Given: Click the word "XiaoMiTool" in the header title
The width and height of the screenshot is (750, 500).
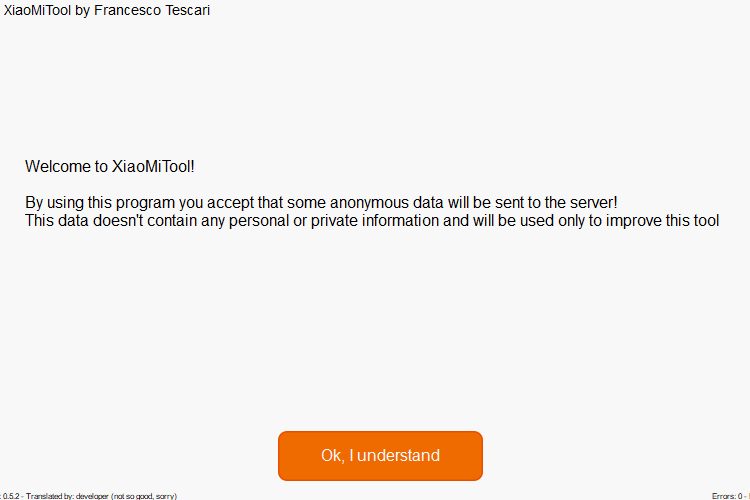Looking at the screenshot, I should [37, 10].
